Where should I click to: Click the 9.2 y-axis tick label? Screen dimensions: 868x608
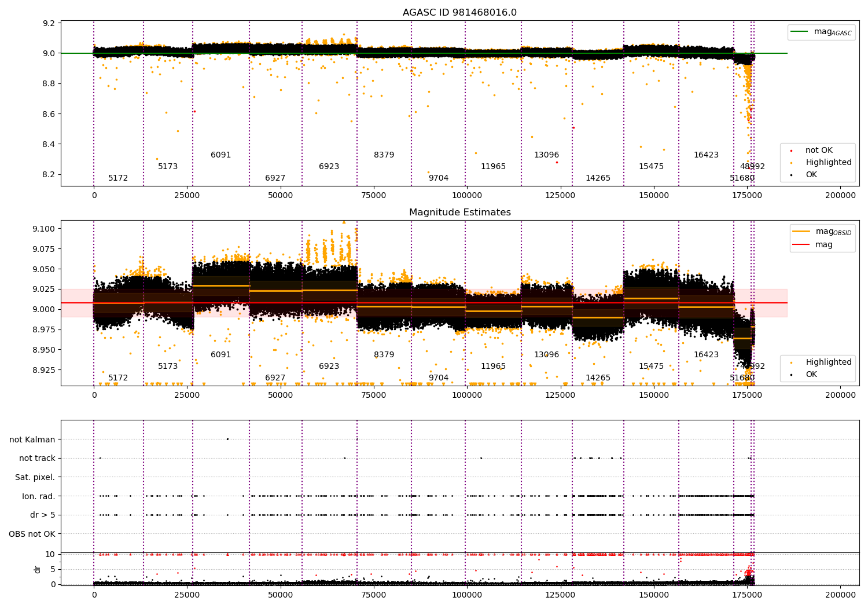coord(49,24)
